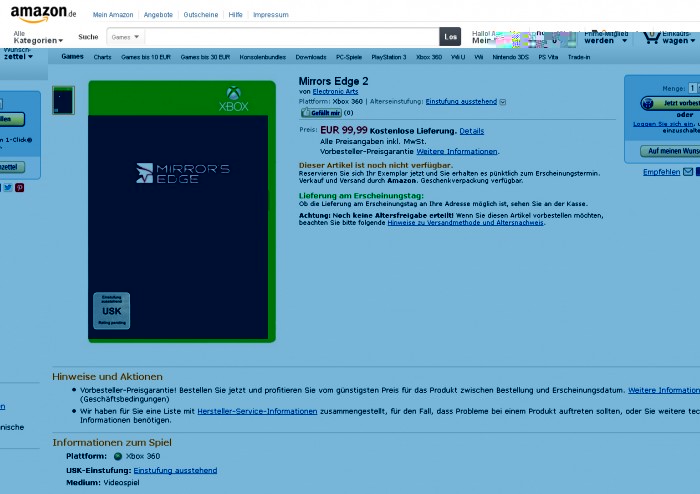
Task: Open the Games search category dropdown
Action: 125,37
